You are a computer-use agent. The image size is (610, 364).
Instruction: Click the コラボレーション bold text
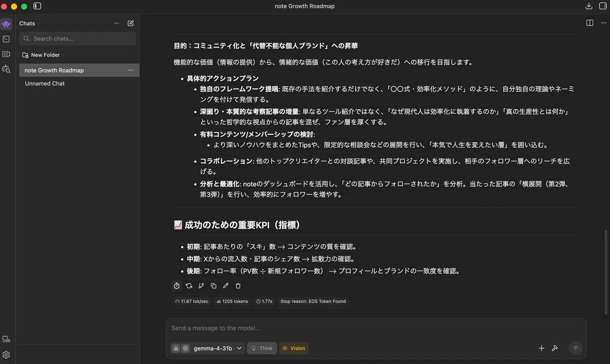[226, 161]
